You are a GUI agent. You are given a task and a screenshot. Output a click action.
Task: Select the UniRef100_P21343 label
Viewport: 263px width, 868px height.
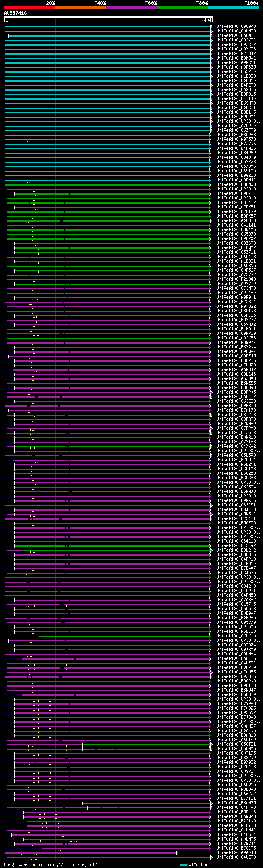click(x=236, y=279)
